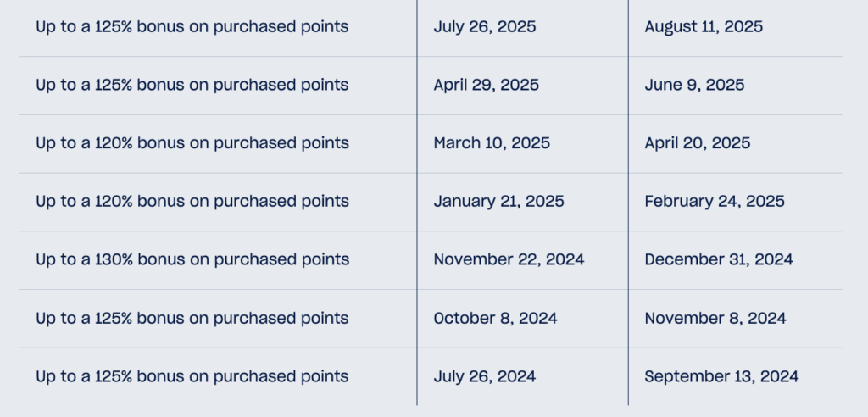Image resolution: width=868 pixels, height=417 pixels.
Task: Click the 130% bonus on purchased points row
Action: click(431, 259)
